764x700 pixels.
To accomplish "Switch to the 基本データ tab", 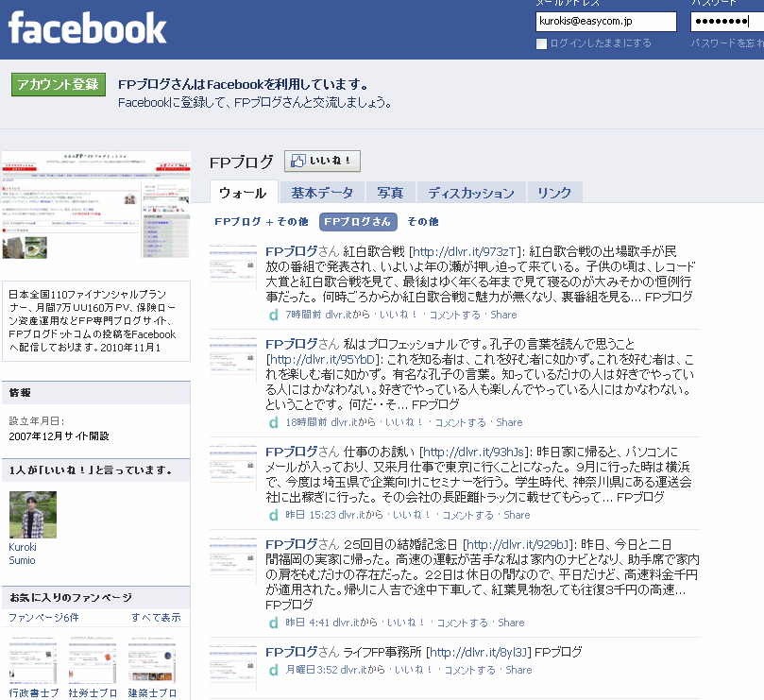I will point(322,193).
